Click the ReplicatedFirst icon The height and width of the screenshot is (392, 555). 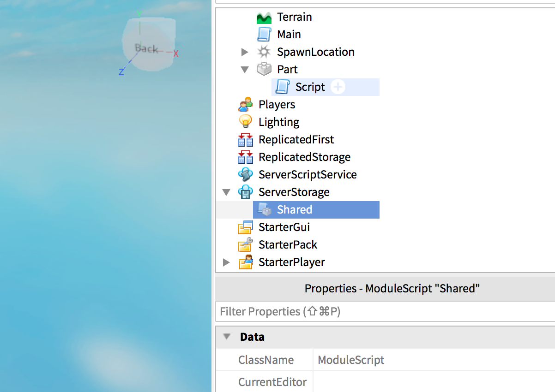point(246,140)
